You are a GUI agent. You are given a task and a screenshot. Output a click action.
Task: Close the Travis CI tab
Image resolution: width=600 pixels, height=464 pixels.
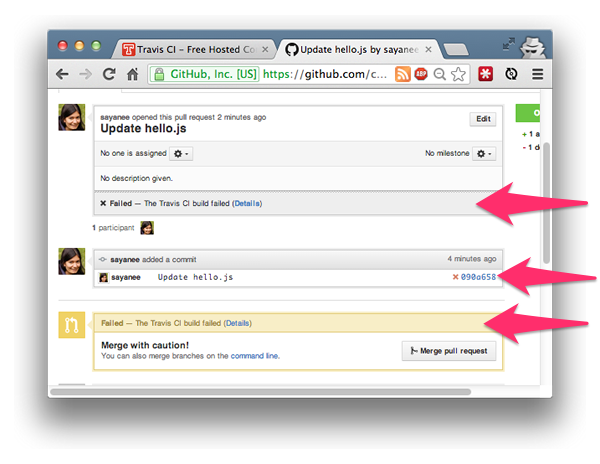tap(265, 50)
